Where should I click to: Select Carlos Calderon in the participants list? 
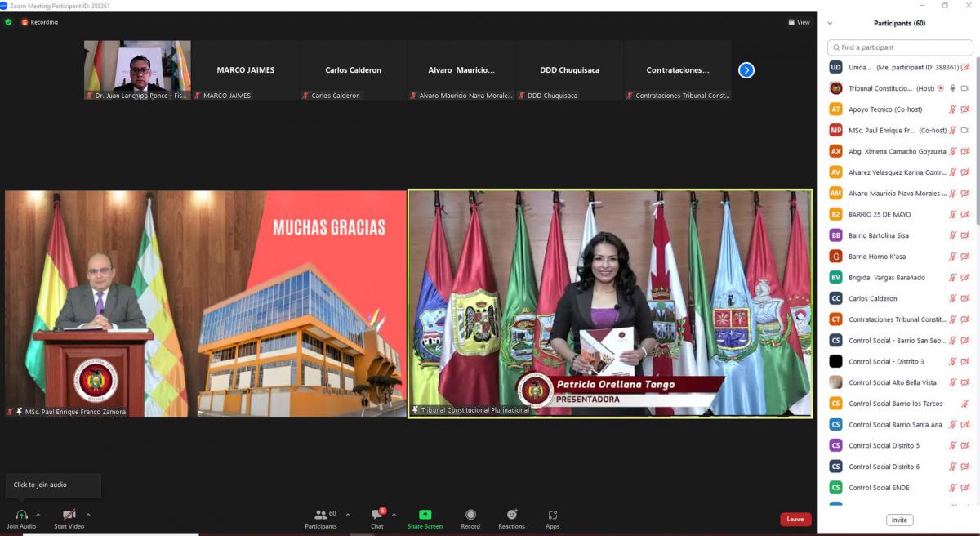coord(872,299)
